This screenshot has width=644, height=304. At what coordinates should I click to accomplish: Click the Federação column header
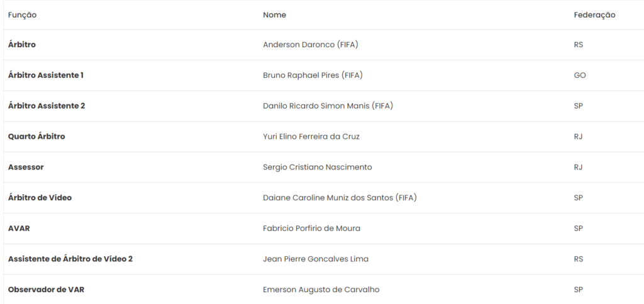[x=594, y=15]
